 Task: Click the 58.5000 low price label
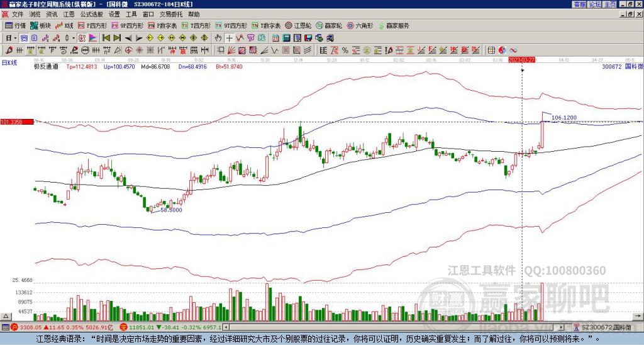pyautogui.click(x=171, y=210)
